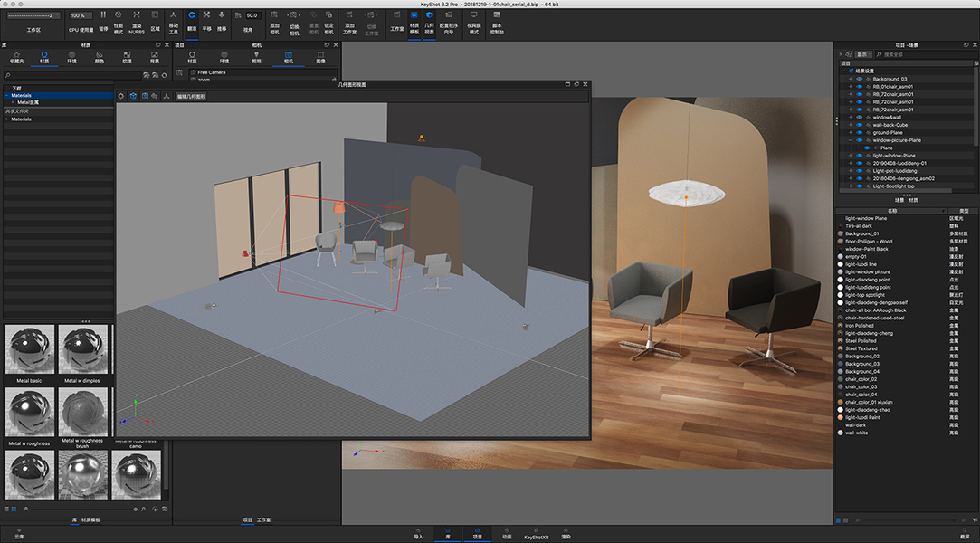Click the library search field
980x543 pixels.
(72, 76)
